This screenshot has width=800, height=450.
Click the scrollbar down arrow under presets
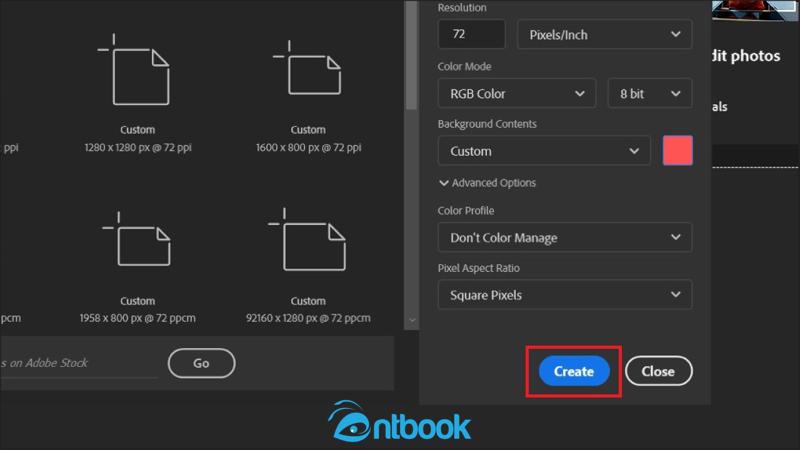pyautogui.click(x=412, y=320)
